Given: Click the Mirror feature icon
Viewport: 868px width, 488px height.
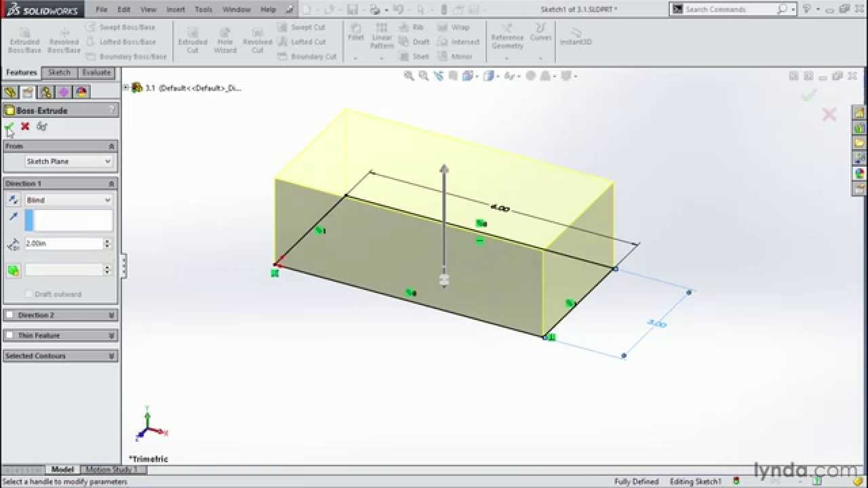Looking at the screenshot, I should pos(456,56).
